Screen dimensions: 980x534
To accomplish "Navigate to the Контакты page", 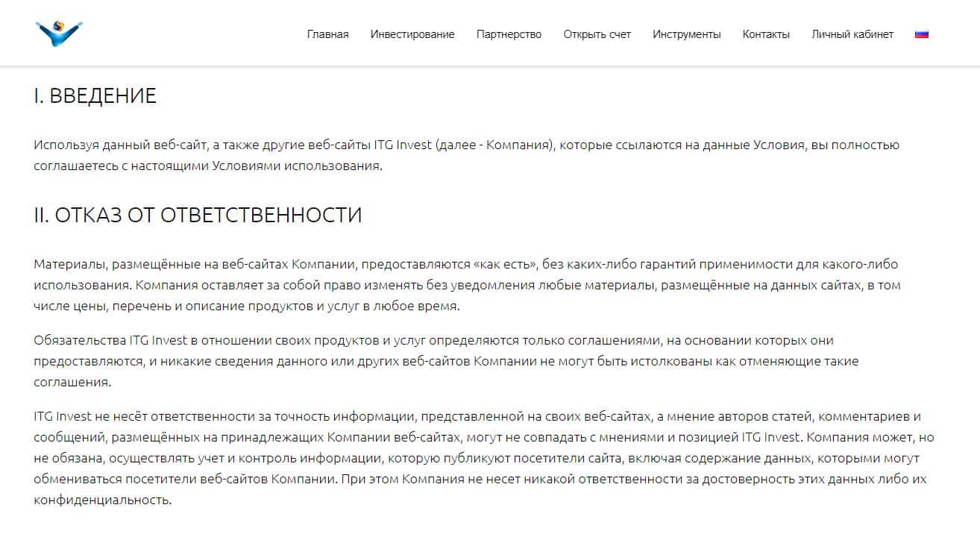I will (766, 34).
